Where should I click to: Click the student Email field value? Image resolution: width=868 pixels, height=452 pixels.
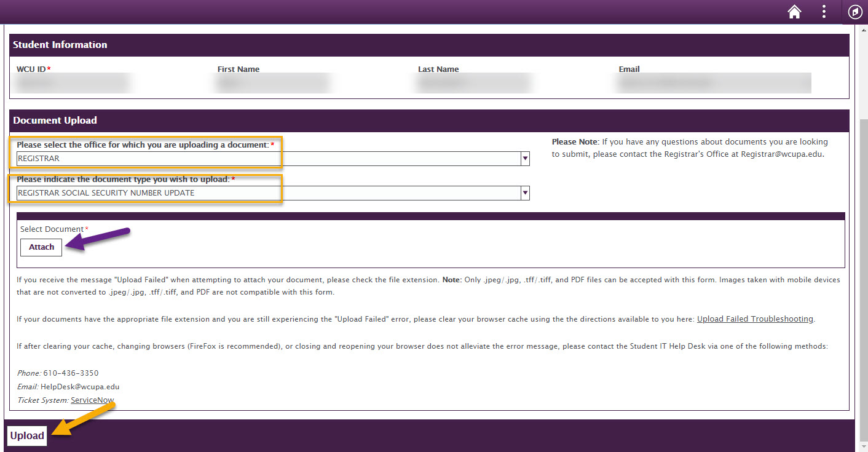pyautogui.click(x=713, y=83)
